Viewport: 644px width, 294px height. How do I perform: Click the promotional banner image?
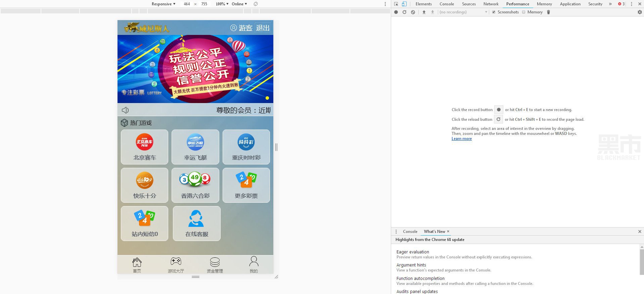195,69
